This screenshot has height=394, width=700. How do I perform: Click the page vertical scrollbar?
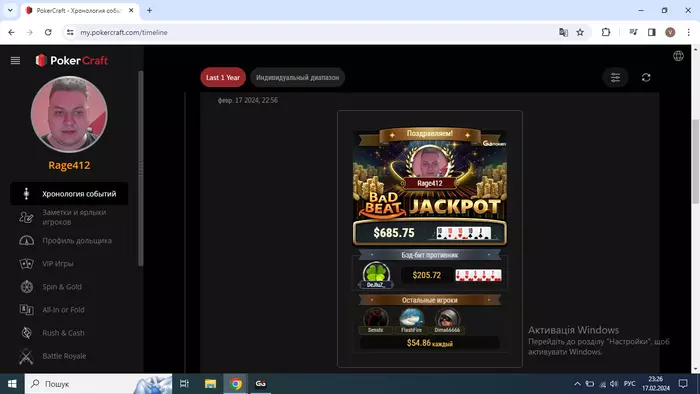(x=696, y=161)
